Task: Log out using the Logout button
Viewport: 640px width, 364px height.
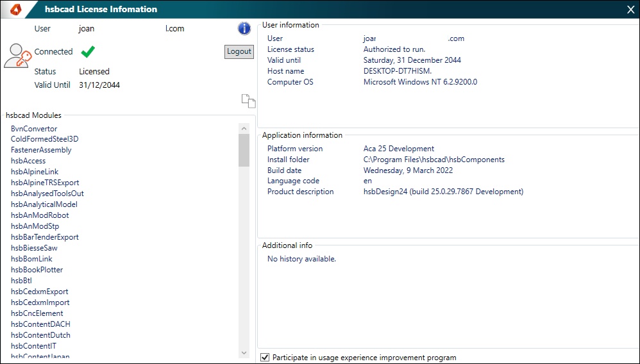Action: tap(239, 51)
